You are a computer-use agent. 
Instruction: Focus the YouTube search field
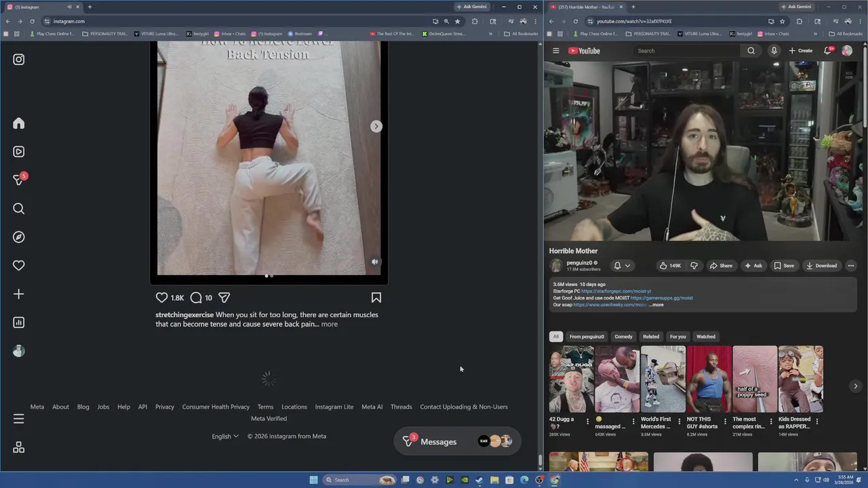click(x=687, y=51)
